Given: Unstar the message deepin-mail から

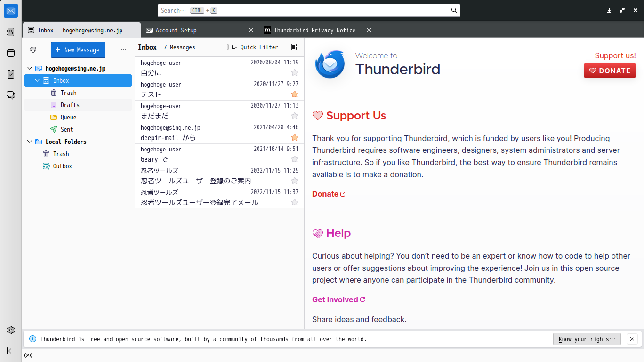Looking at the screenshot, I should [x=295, y=137].
